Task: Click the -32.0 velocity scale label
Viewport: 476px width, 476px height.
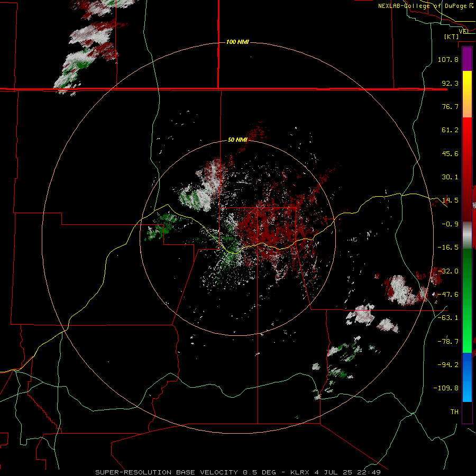Action: pos(448,271)
